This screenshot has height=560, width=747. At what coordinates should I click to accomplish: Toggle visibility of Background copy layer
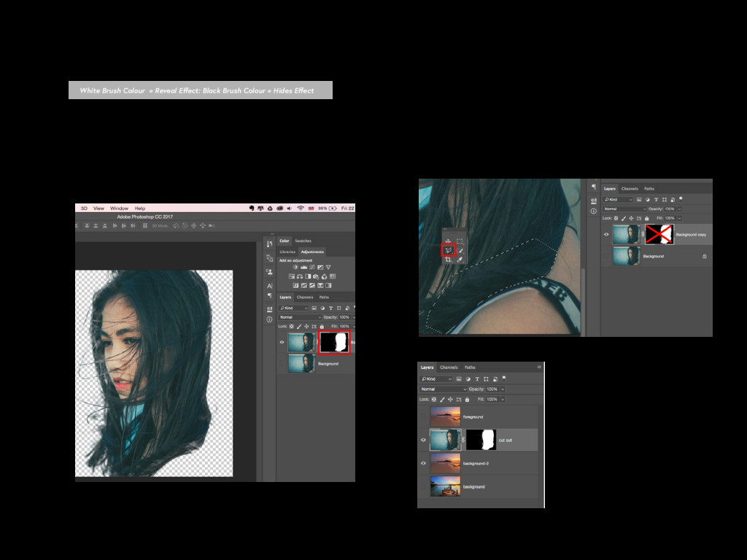[x=606, y=234]
